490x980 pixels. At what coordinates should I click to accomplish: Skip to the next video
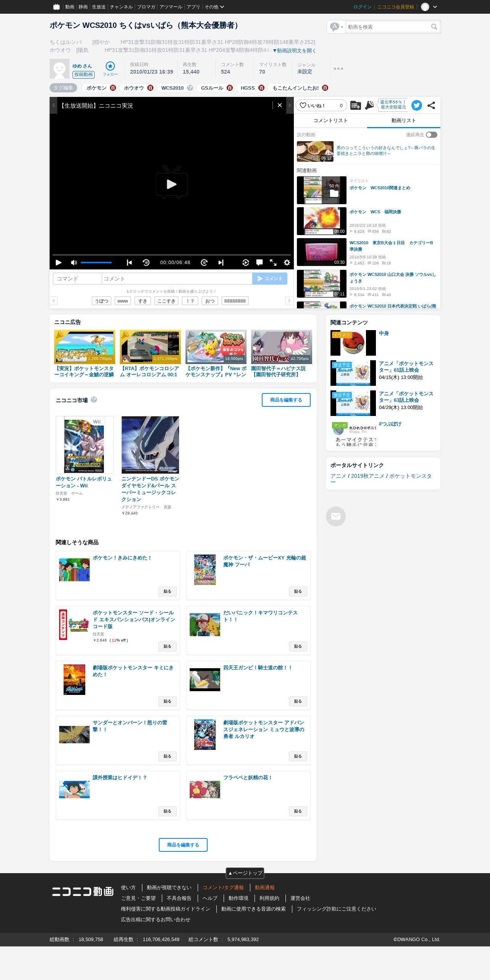(x=221, y=263)
